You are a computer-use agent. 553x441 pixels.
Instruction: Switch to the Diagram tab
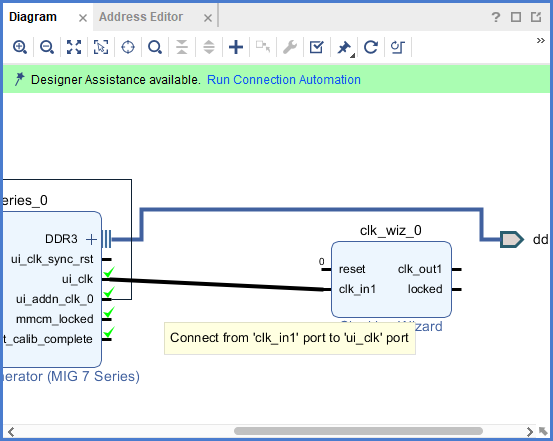tap(33, 17)
